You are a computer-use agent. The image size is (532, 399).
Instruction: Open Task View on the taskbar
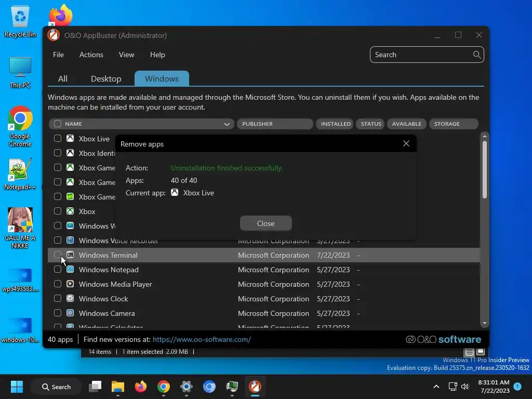tap(95, 387)
